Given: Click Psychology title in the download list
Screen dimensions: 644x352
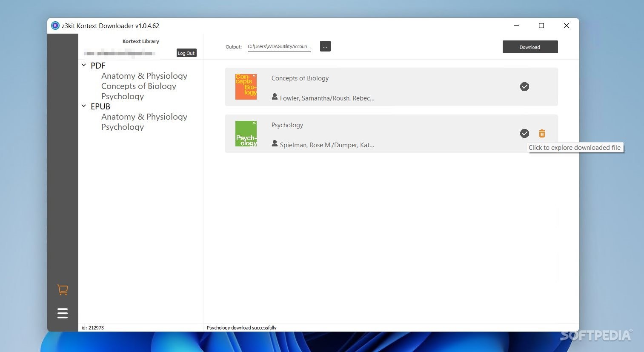Looking at the screenshot, I should coord(287,125).
